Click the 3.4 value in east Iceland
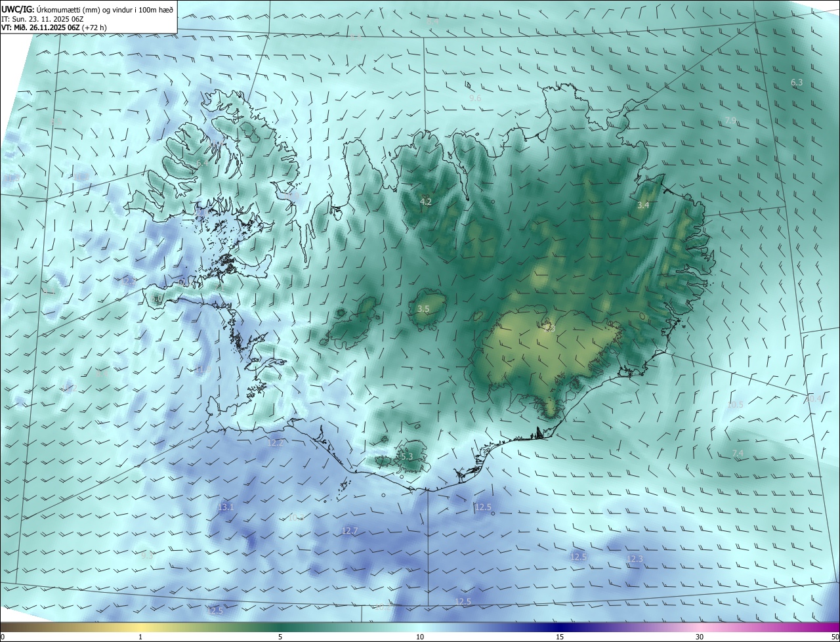840x642 pixels. click(x=643, y=205)
